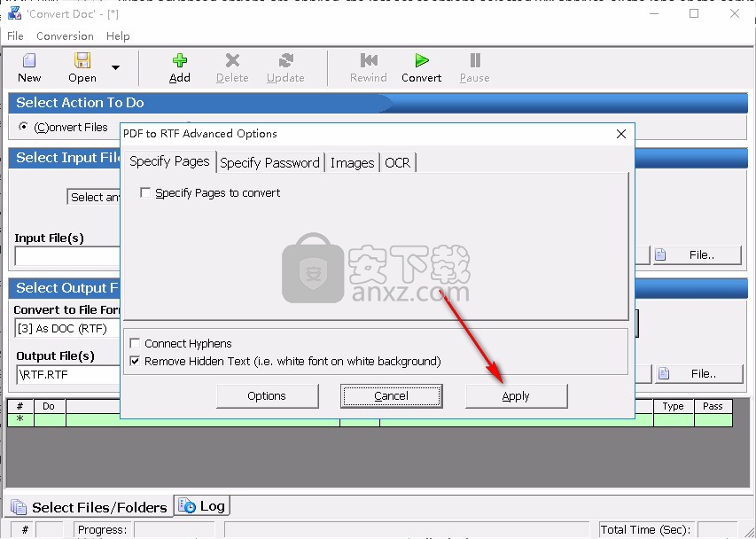The width and height of the screenshot is (756, 539).
Task: Switch to the Log tab
Action: pos(201,506)
